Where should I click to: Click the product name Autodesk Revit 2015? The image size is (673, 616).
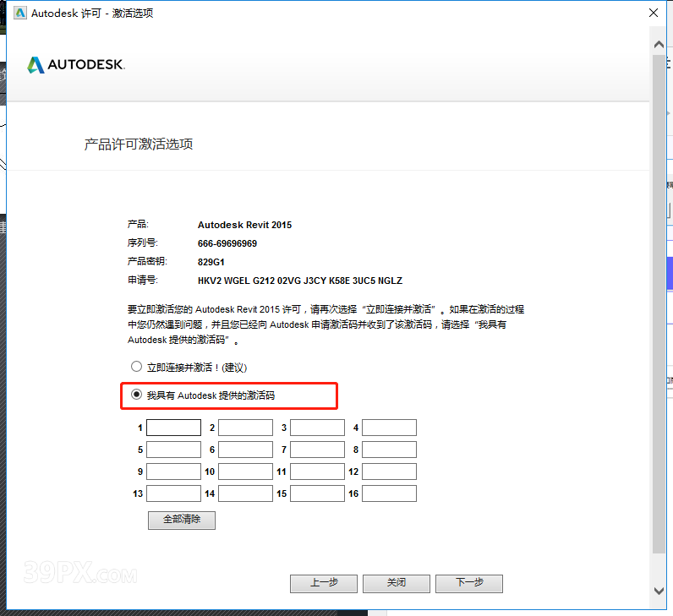coord(244,225)
